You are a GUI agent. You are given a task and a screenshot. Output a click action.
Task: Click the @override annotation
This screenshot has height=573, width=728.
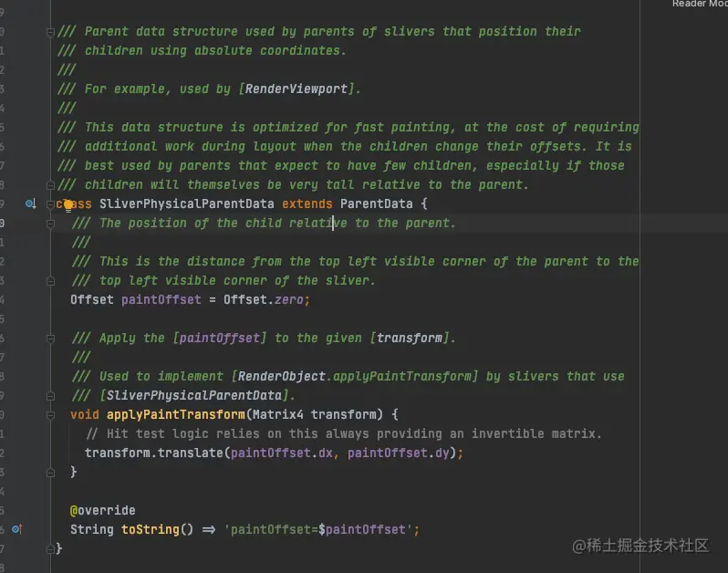click(102, 510)
